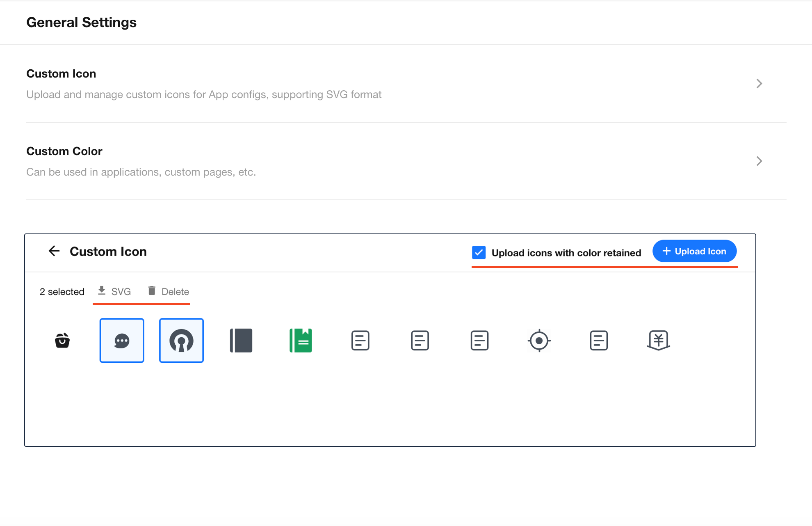
Task: Select the first document lines icon
Action: click(x=360, y=341)
